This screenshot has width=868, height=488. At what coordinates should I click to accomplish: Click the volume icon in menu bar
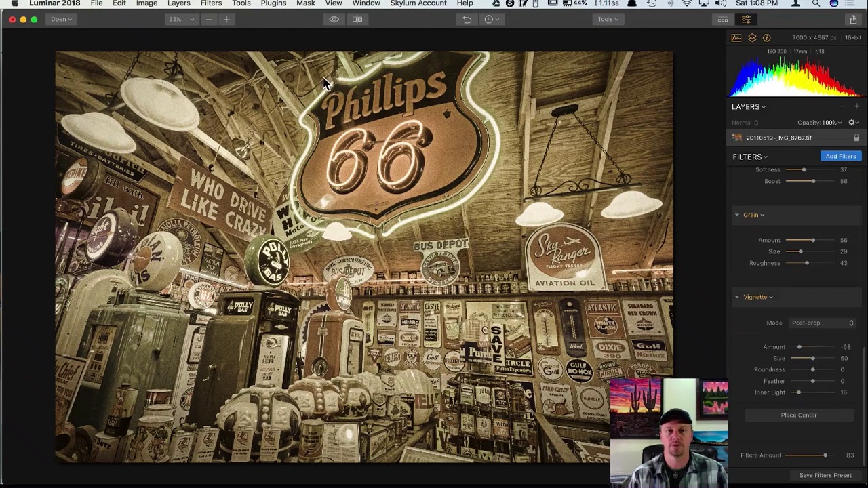[x=720, y=4]
